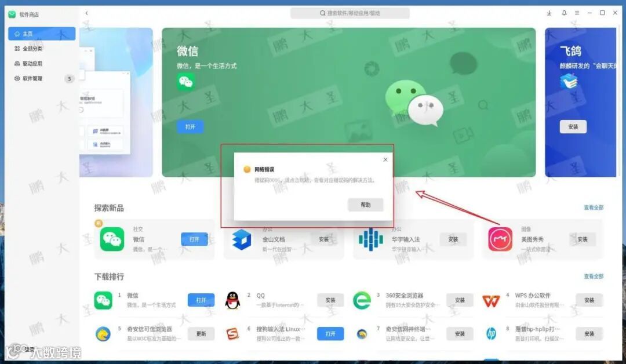The height and width of the screenshot is (364, 626).
Task: Install 华宇输入法
Action: [453, 239]
